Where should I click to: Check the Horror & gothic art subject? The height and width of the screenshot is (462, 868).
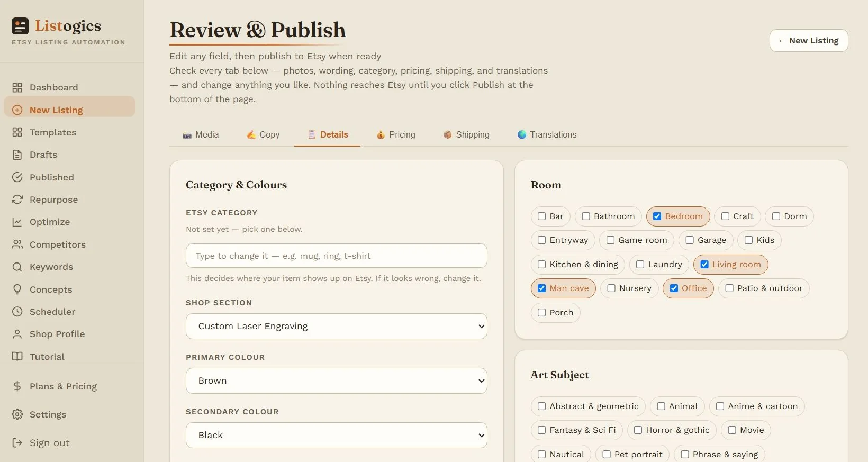pos(638,430)
